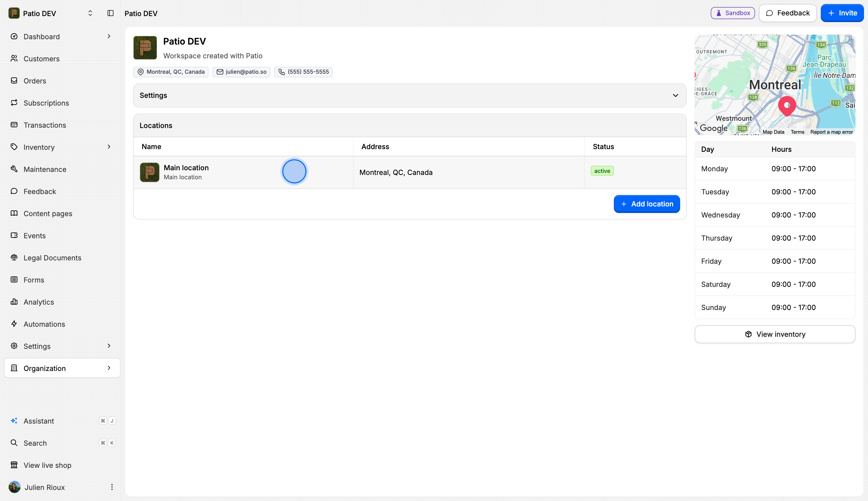This screenshot has width=868, height=501.
Task: Open the three-dot menu next to Julien Rioux
Action: point(112,487)
